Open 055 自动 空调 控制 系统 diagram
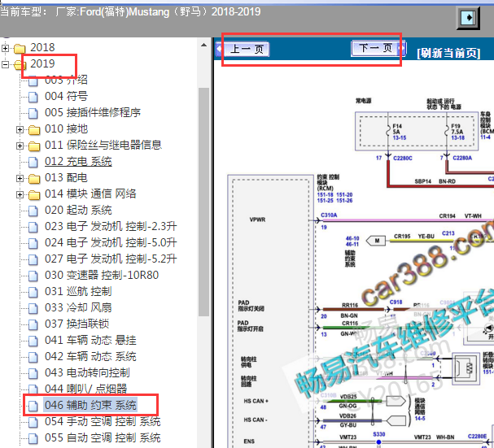Screen dimensions: 494x448 point(103,438)
